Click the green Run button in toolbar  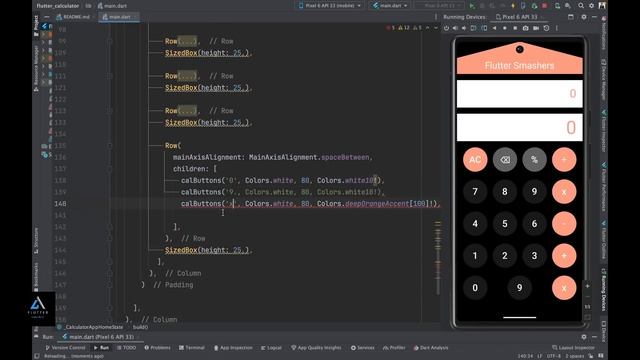[x=472, y=6]
